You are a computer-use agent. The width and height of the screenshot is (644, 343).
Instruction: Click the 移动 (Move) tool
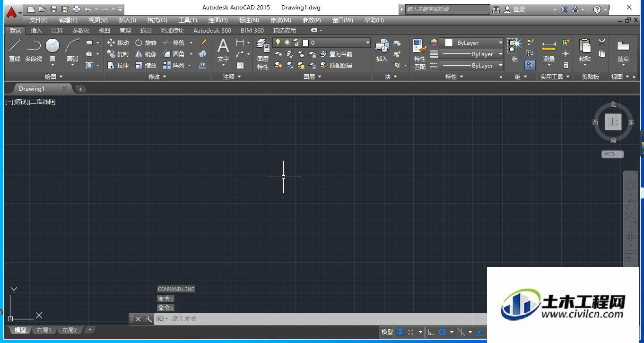point(118,43)
